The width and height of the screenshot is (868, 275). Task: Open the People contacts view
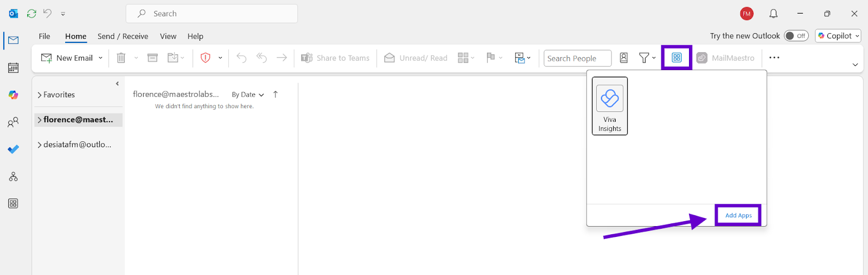click(14, 122)
